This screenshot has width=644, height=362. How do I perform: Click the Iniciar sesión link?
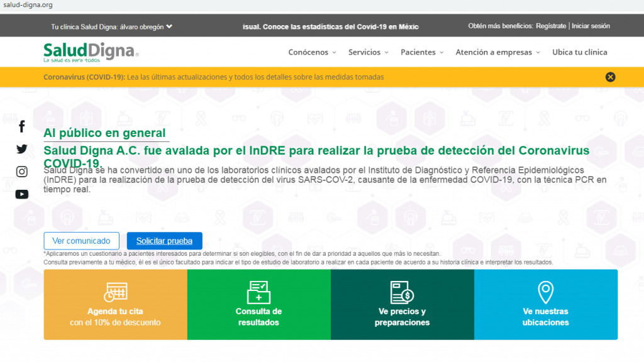coord(591,26)
